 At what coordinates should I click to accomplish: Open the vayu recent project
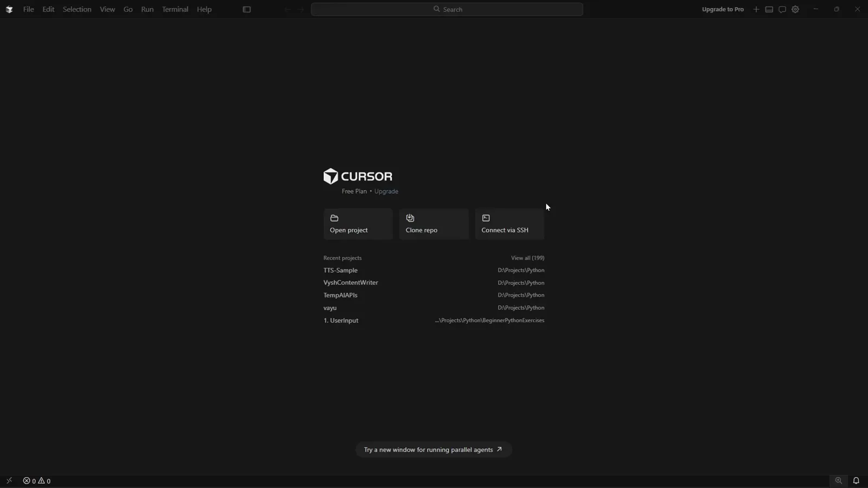(434, 307)
